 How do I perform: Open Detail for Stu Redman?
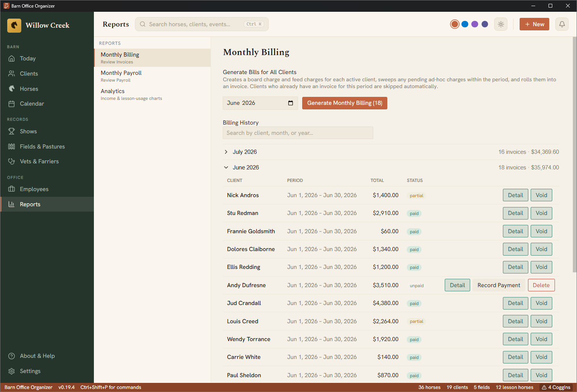click(x=515, y=213)
